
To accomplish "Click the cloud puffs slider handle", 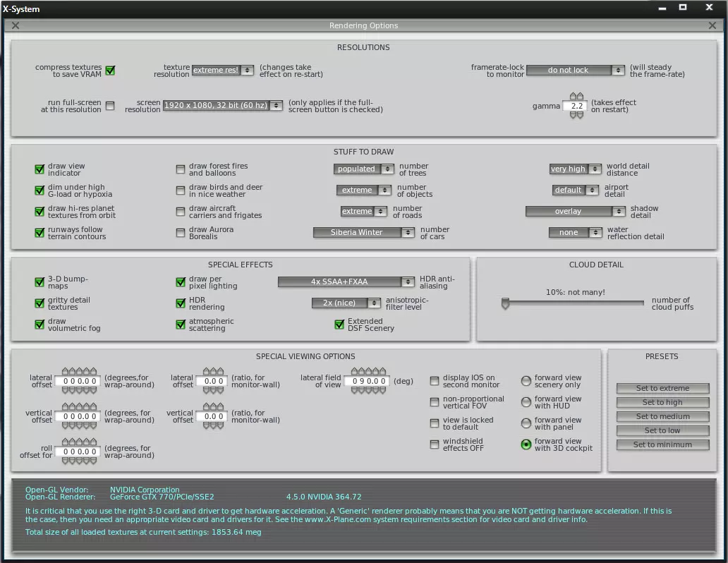I will pos(505,303).
